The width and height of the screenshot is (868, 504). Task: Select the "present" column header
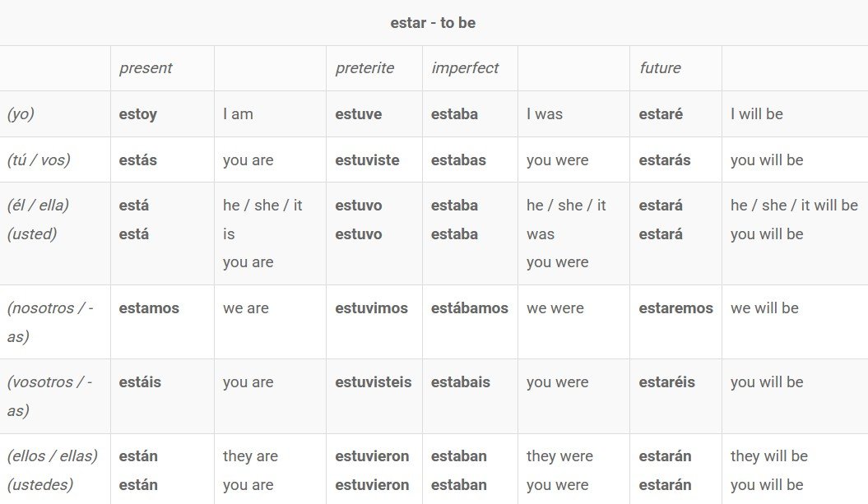tap(146, 68)
